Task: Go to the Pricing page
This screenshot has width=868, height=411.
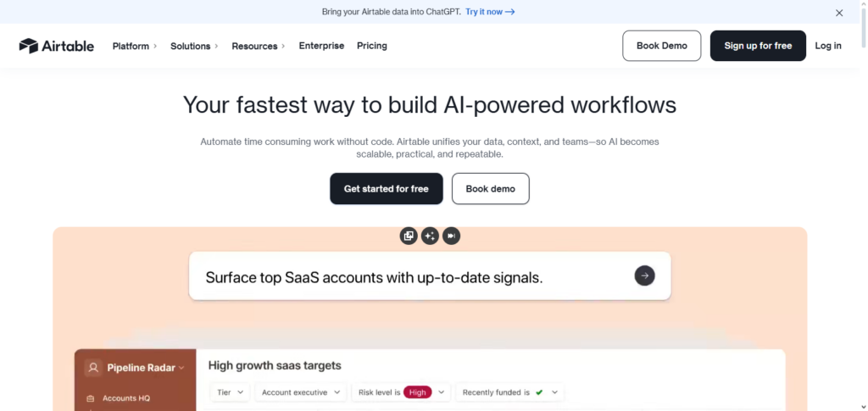Action: coord(372,46)
